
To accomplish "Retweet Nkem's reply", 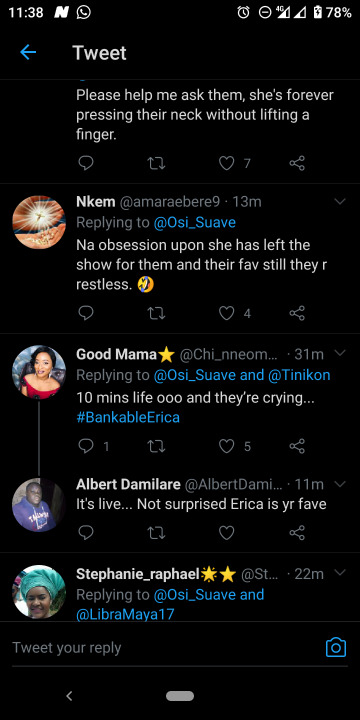I will (x=156, y=313).
